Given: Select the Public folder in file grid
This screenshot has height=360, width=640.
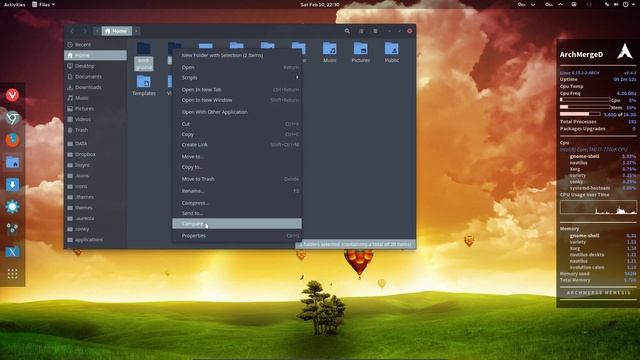Looking at the screenshot, I should pyautogui.click(x=391, y=52).
